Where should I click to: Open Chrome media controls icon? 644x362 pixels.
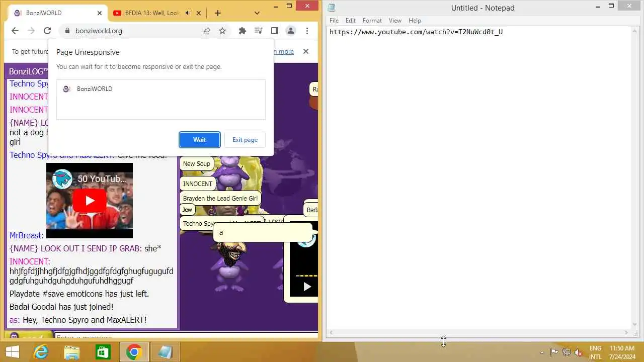[259, 31]
